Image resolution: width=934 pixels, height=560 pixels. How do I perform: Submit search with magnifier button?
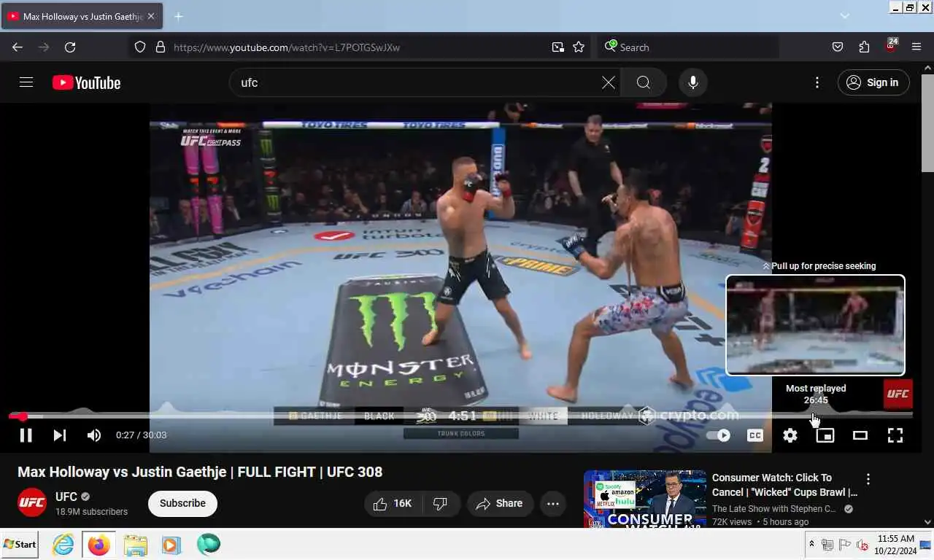click(x=644, y=82)
